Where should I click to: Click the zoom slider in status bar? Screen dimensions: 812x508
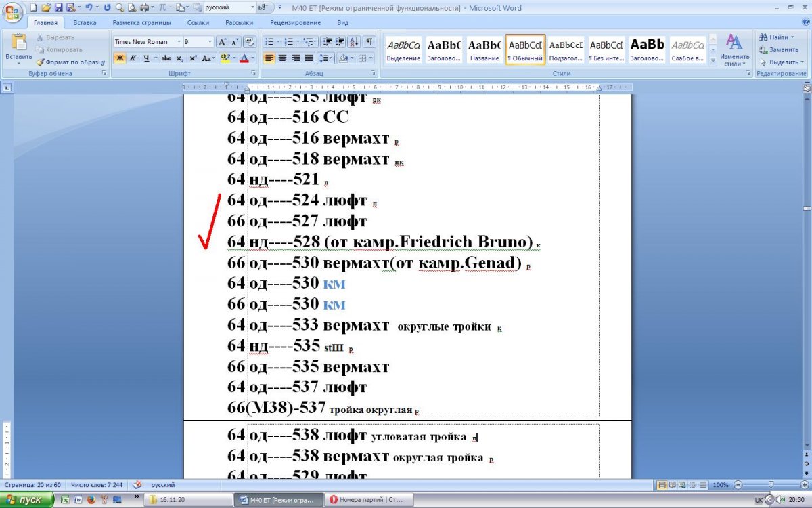coord(771,485)
